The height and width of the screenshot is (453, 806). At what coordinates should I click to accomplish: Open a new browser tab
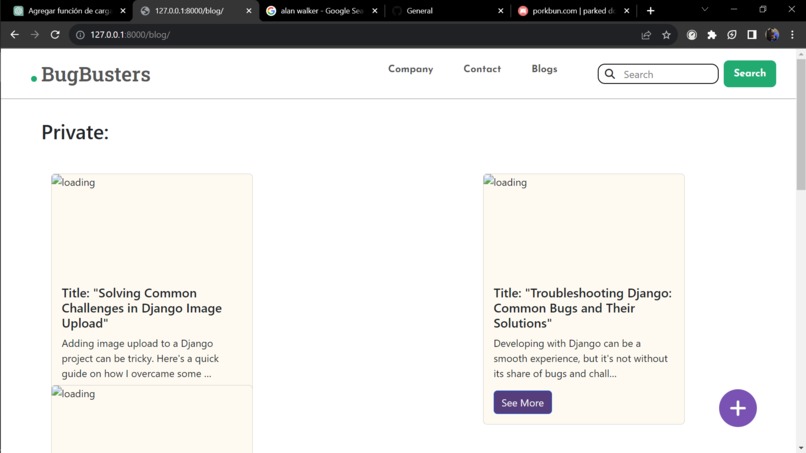[x=650, y=10]
